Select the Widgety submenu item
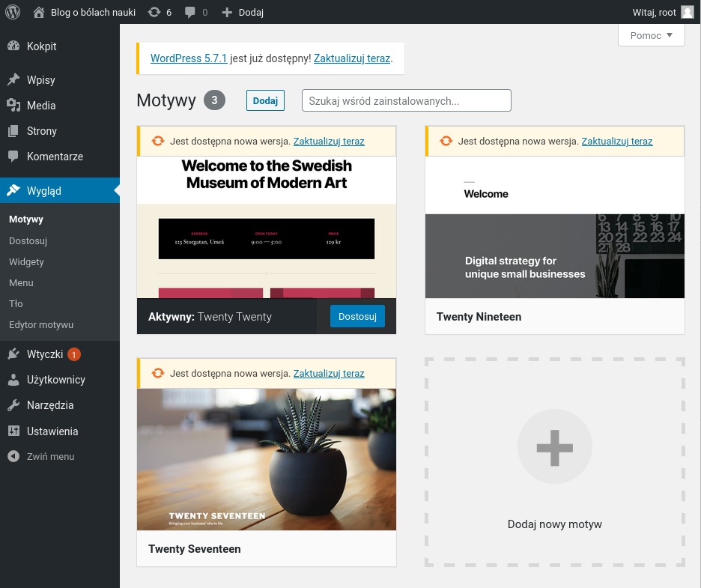The height and width of the screenshot is (588, 701). pyautogui.click(x=26, y=261)
